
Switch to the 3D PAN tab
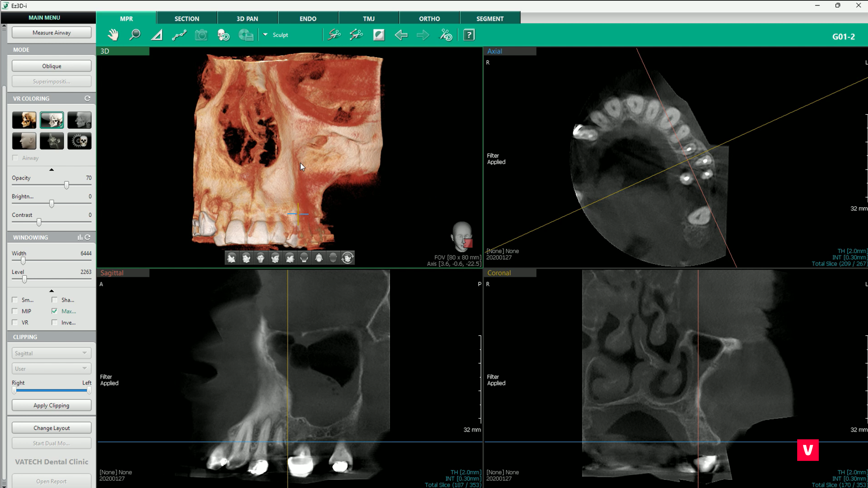click(247, 19)
